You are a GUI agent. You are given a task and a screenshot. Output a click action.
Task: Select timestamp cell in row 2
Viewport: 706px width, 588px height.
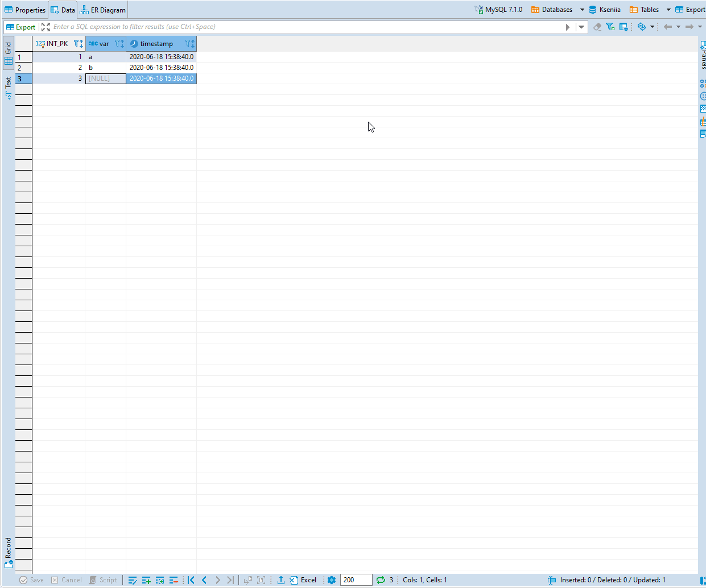(x=161, y=68)
